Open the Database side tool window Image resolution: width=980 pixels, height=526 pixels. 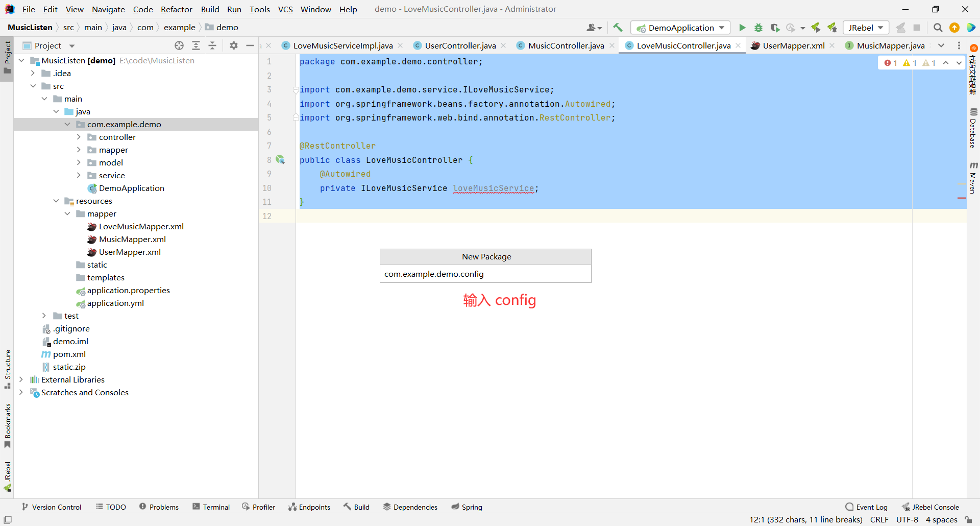coord(973,128)
